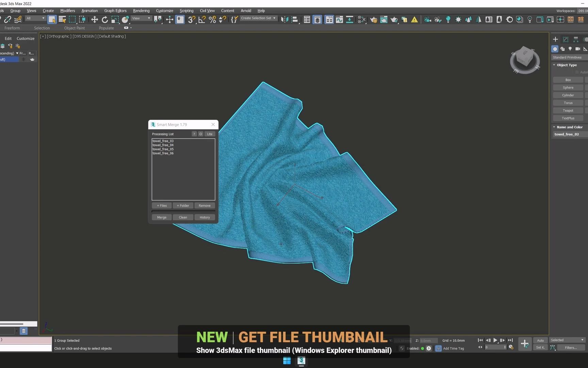The height and width of the screenshot is (368, 588).
Task: Click the Merge button in Smart Merge
Action: click(162, 217)
